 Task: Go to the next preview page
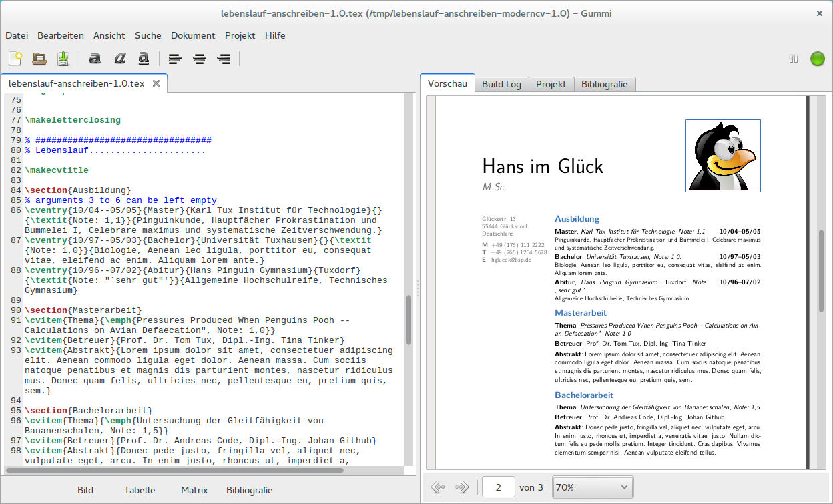(461, 487)
